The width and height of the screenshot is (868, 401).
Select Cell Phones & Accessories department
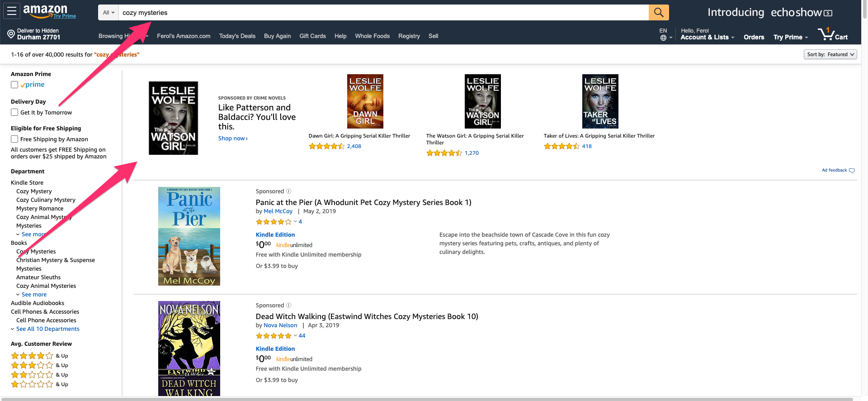[45, 312]
